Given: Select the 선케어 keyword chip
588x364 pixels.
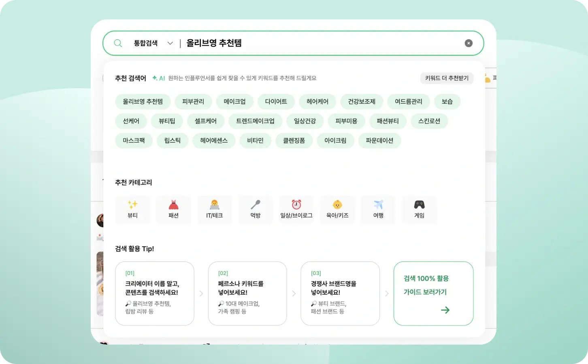Looking at the screenshot, I should (131, 121).
